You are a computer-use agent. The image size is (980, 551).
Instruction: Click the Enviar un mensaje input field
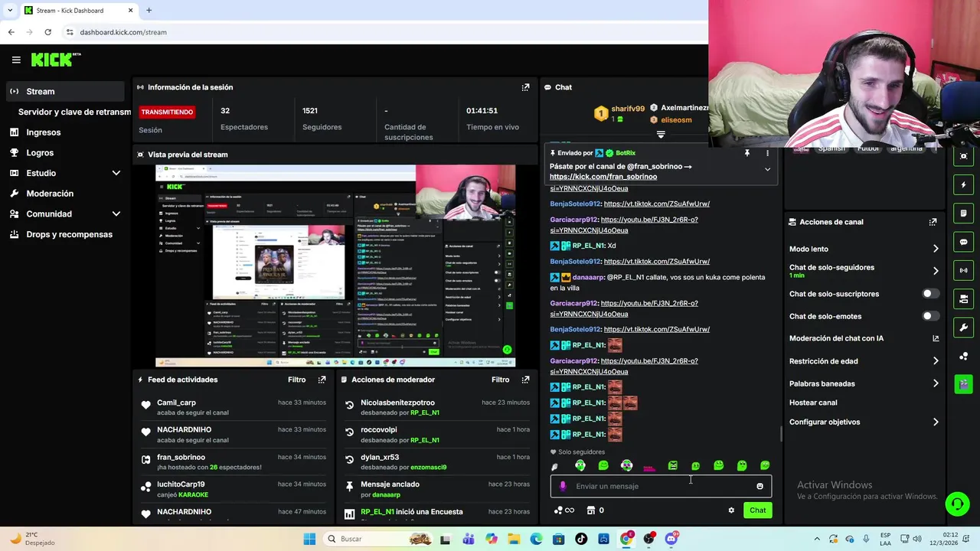[x=661, y=486]
